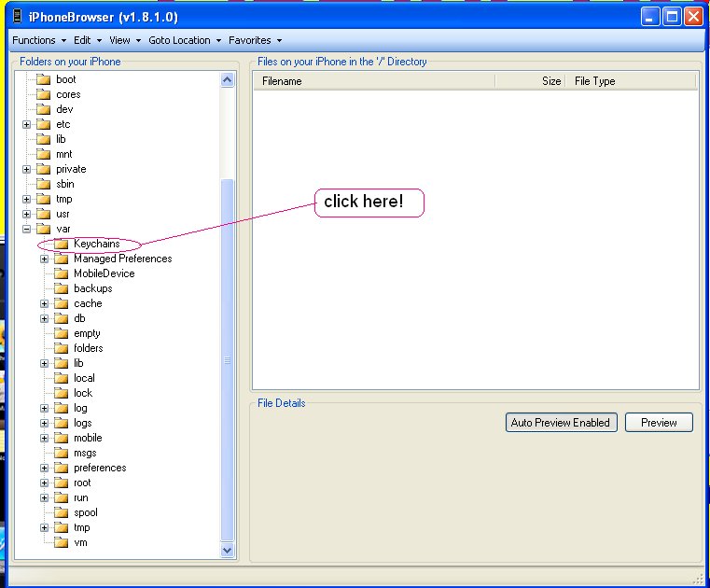Click the dev folder icon
The image size is (710, 588).
(44, 109)
